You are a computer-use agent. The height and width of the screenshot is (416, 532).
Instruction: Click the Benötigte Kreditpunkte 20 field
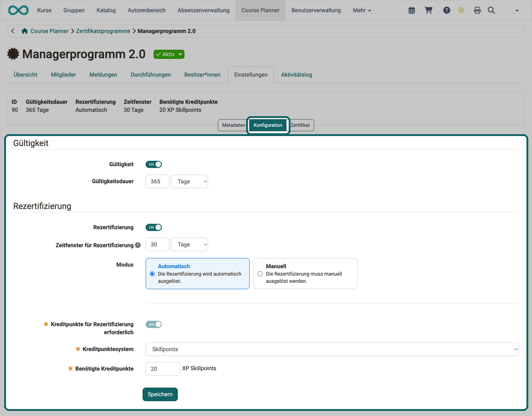click(163, 369)
